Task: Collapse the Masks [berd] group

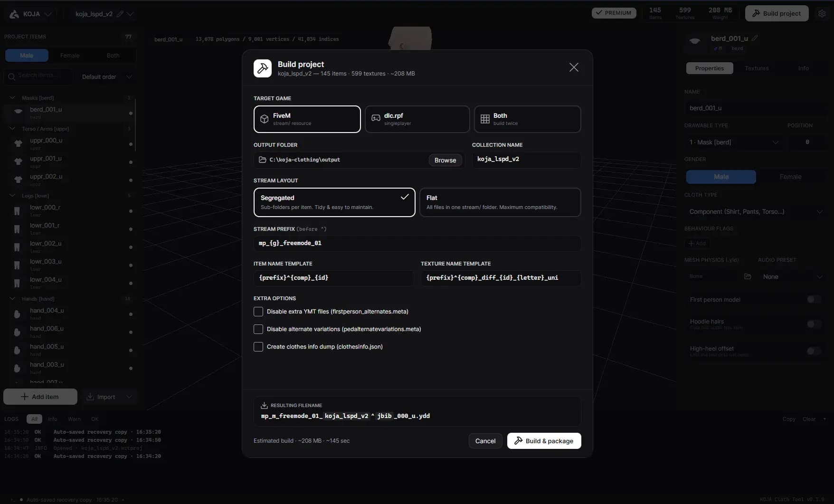Action: [12, 97]
